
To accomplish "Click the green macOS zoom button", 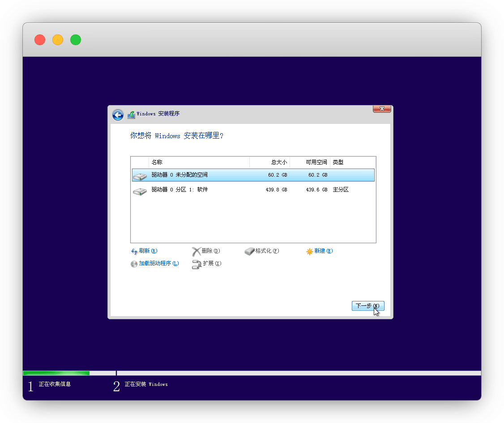I will coord(76,40).
